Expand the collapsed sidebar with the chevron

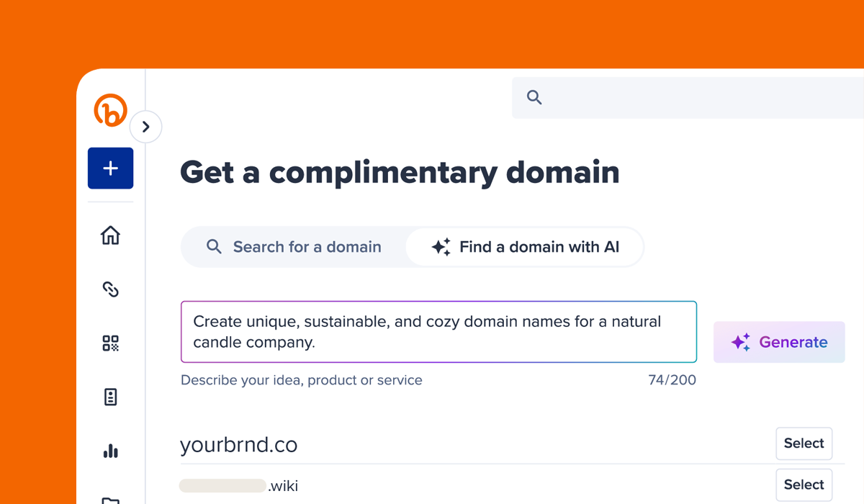click(146, 126)
